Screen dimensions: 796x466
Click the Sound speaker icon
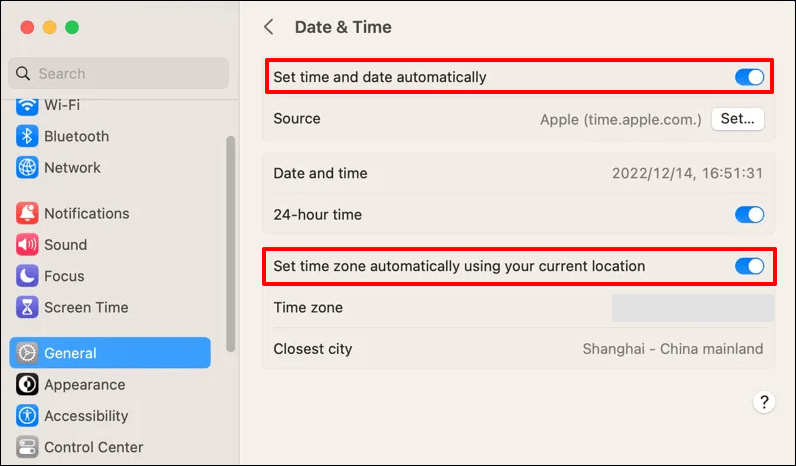coord(27,245)
